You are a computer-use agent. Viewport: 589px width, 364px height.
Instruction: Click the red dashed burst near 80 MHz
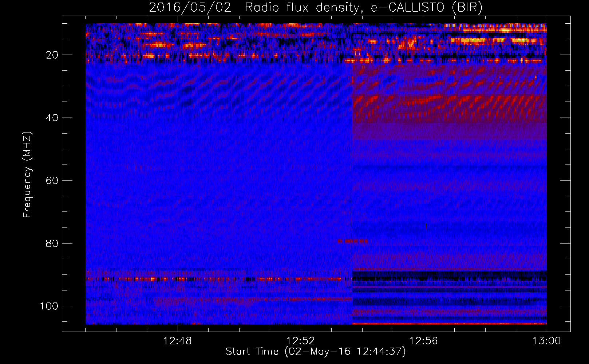(x=352, y=241)
